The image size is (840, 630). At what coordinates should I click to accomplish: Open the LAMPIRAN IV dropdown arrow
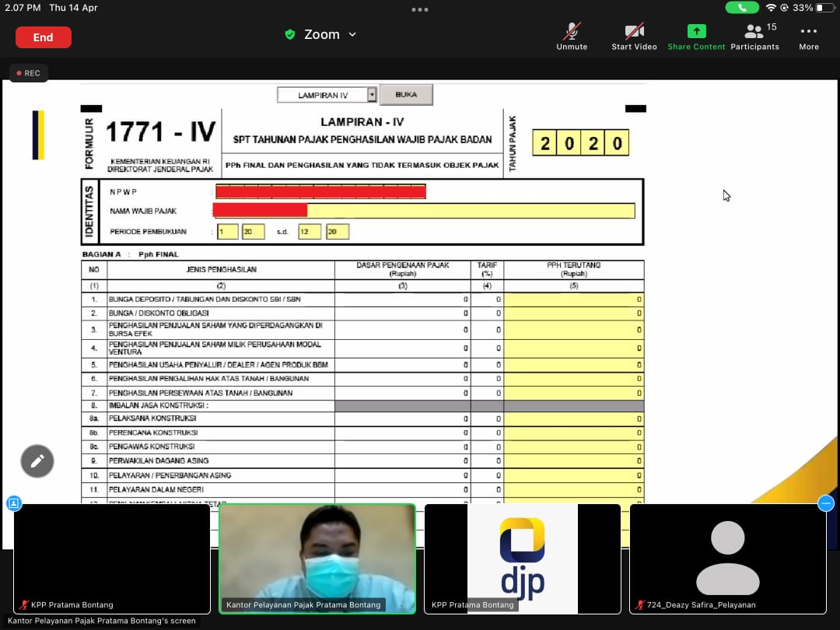(x=372, y=95)
